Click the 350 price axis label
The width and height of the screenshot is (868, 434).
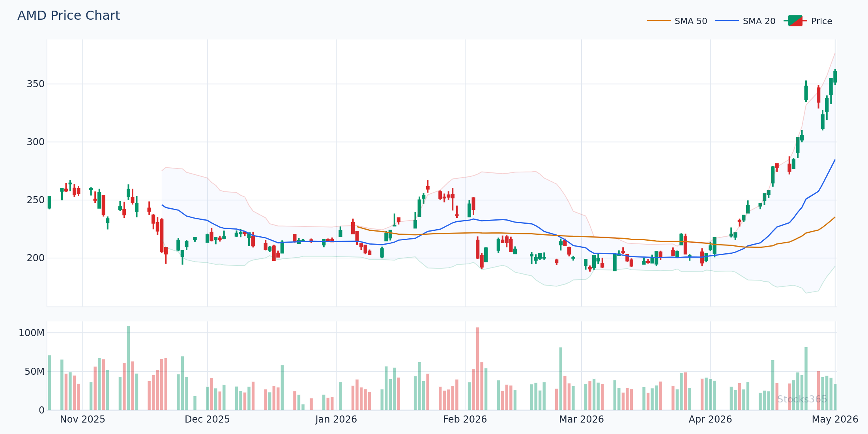click(x=36, y=84)
